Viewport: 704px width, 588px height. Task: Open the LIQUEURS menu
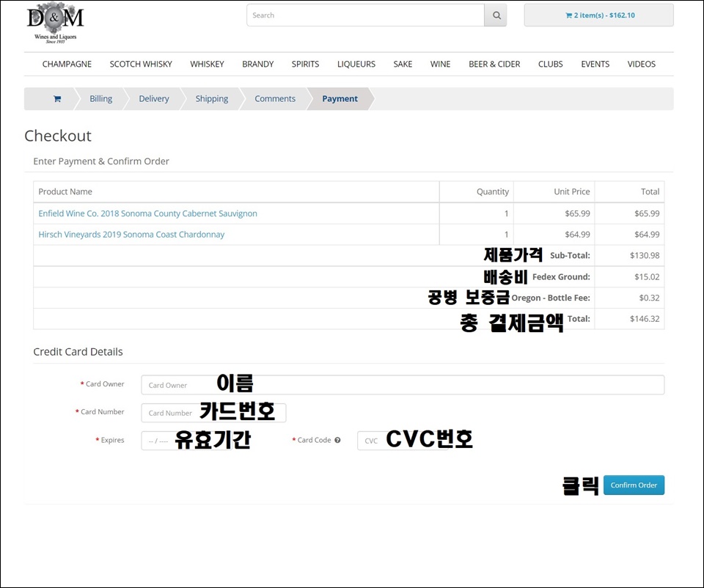click(356, 65)
